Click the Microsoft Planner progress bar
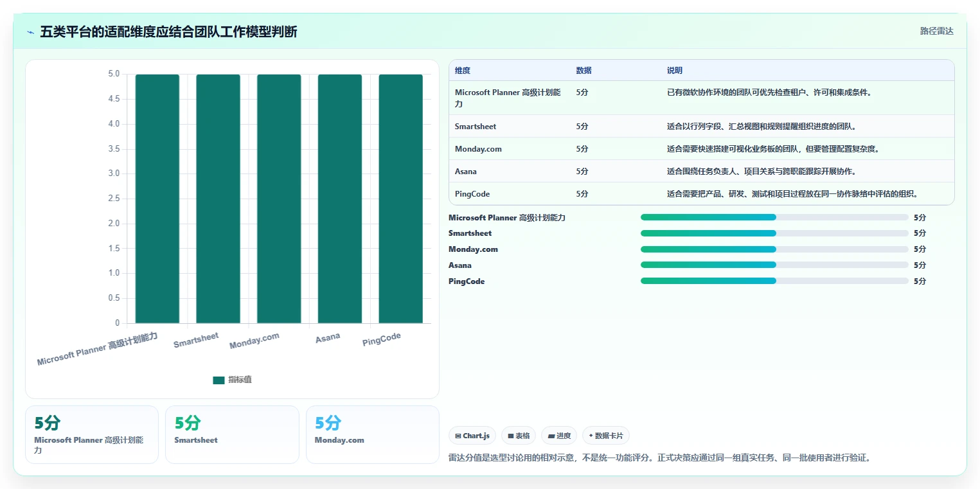This screenshot has width=980, height=489. point(774,217)
